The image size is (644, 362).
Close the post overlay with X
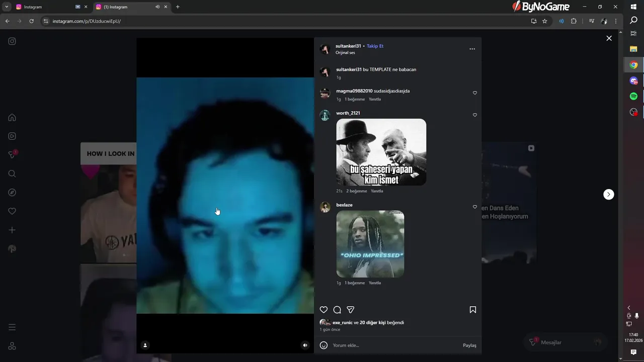pos(609,38)
